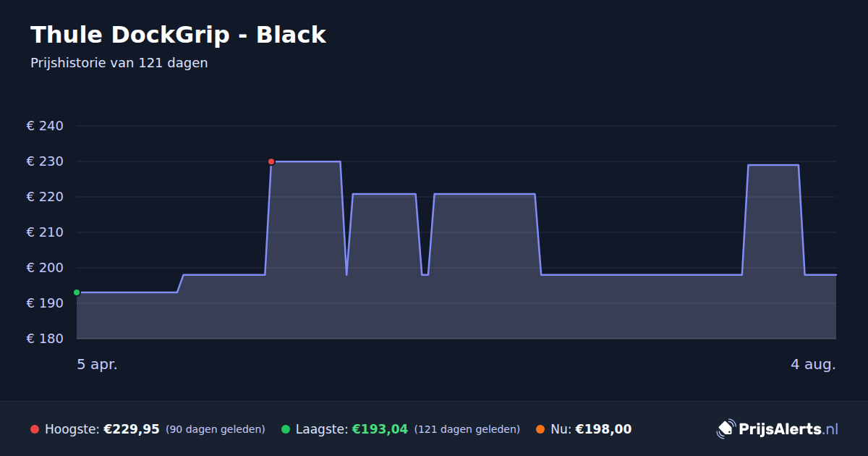Select the Thule DockGrip - Black title
The height and width of the screenshot is (456, 868).
click(179, 35)
